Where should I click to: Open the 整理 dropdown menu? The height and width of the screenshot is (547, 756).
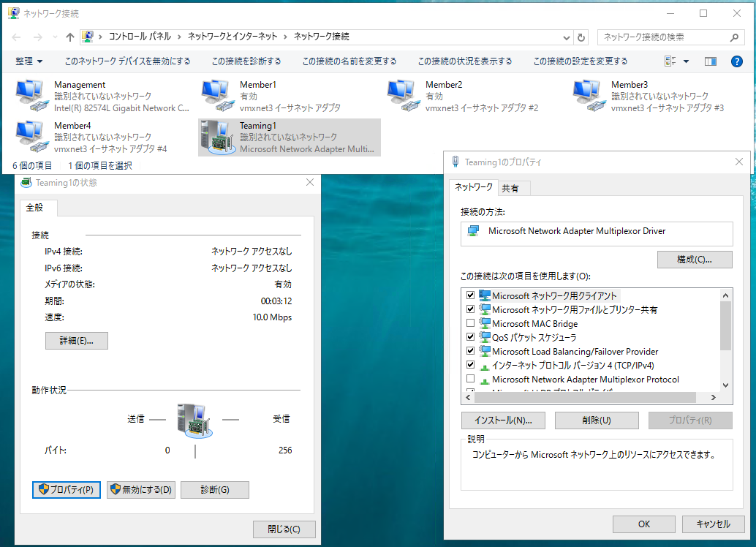pyautogui.click(x=29, y=61)
